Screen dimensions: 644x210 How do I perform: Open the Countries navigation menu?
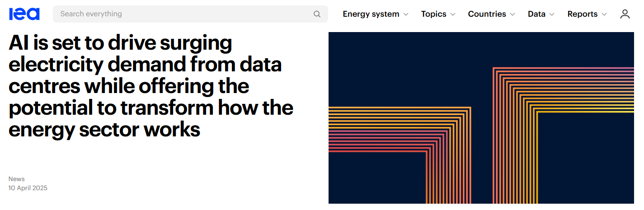click(x=487, y=14)
